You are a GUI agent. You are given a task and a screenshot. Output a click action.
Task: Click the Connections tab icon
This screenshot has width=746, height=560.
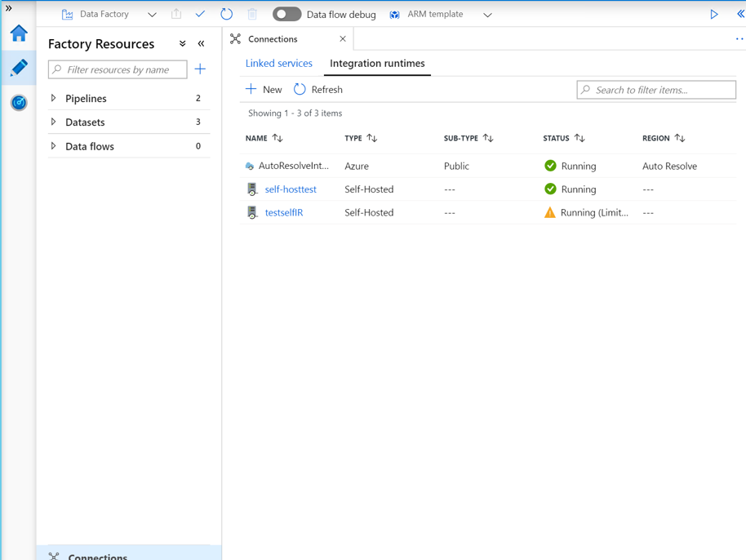(236, 39)
